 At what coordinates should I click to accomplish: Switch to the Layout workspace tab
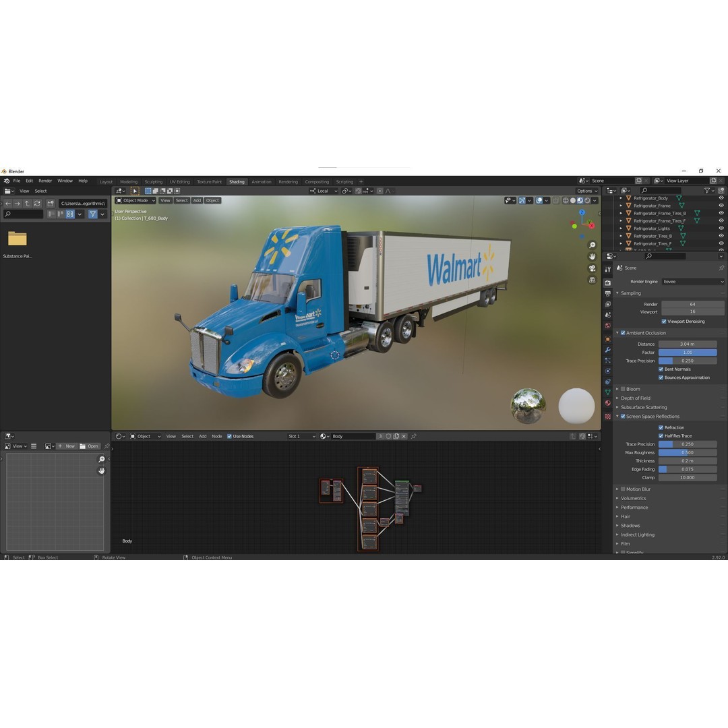[106, 182]
